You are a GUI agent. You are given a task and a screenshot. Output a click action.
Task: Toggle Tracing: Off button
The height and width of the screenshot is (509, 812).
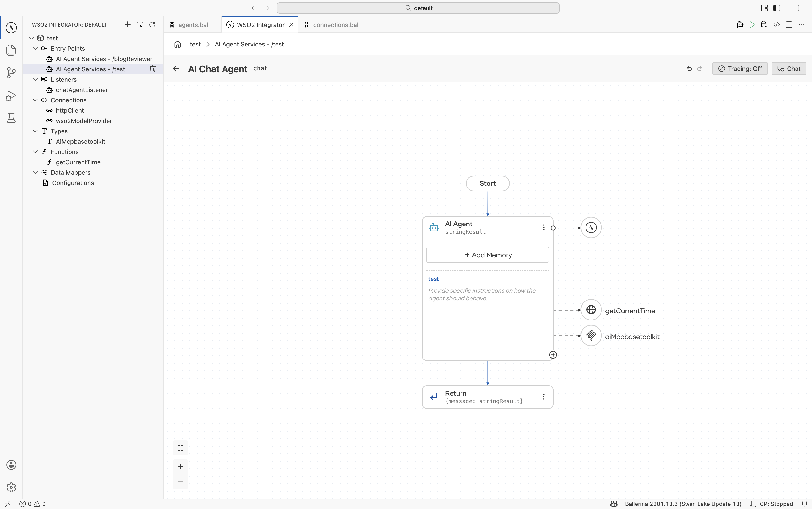point(740,69)
